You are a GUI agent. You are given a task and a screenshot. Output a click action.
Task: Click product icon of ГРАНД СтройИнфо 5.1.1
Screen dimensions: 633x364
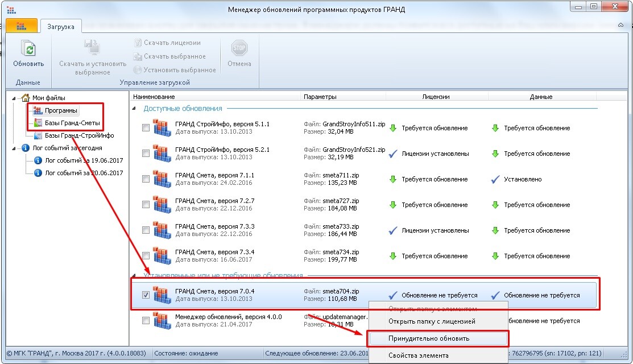coord(162,128)
